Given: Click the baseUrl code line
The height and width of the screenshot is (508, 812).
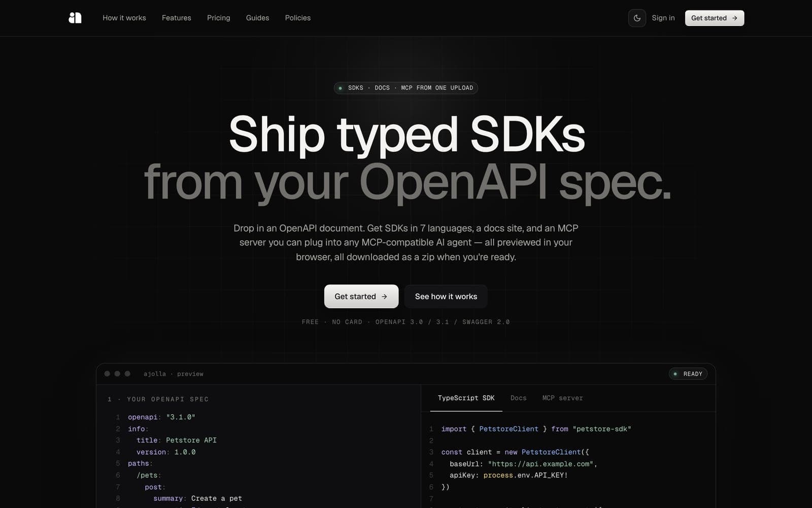Looking at the screenshot, I should tap(524, 464).
